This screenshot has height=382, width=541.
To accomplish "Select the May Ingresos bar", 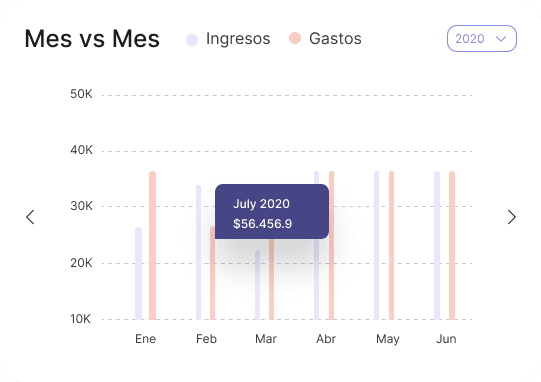I will coord(376,245).
